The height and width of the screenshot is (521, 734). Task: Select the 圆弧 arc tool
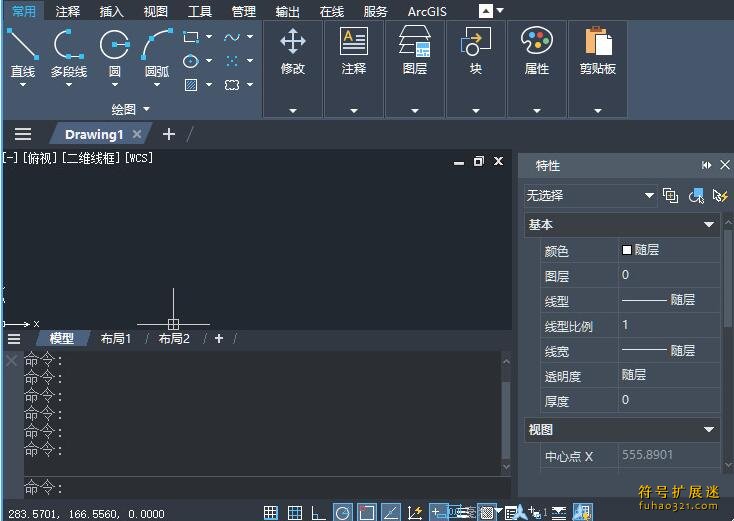(157, 51)
